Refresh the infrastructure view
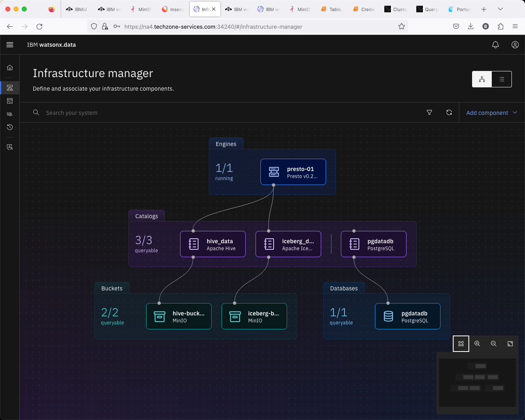This screenshot has width=525, height=420. pos(449,112)
